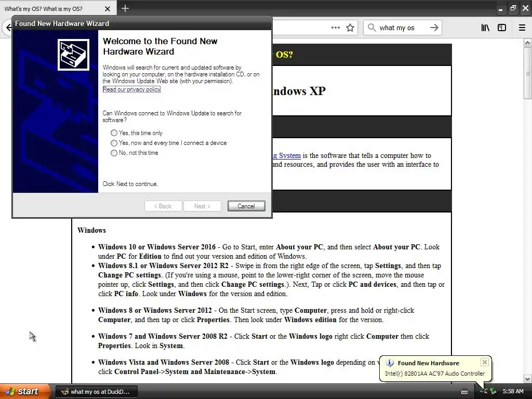532x399 pixels.
Task: Click the vertical scrollbar thumb
Action: (x=527, y=73)
